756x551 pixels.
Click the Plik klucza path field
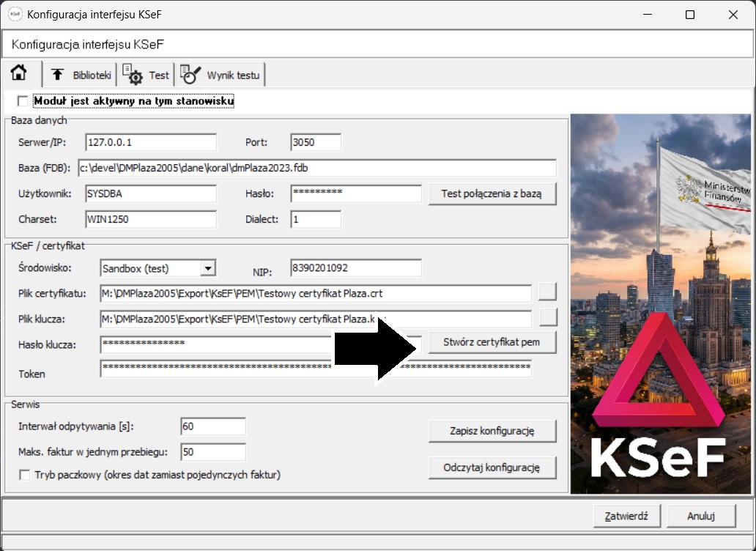pos(316,319)
